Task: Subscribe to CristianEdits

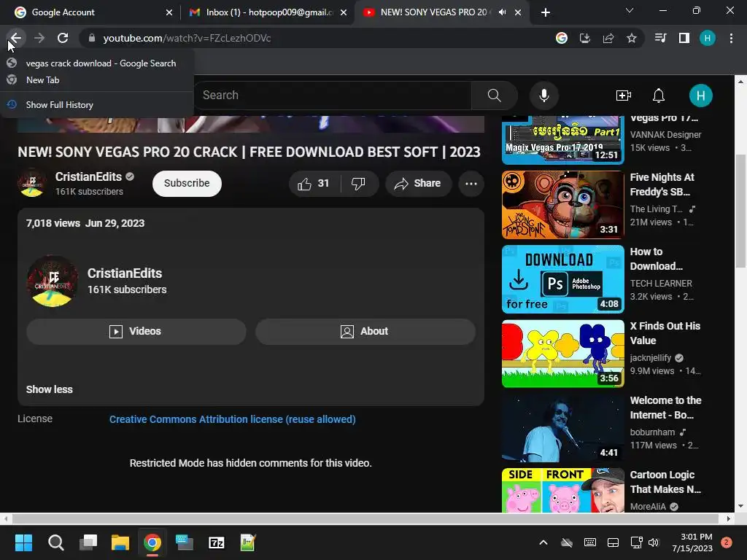Action: pyautogui.click(x=187, y=183)
